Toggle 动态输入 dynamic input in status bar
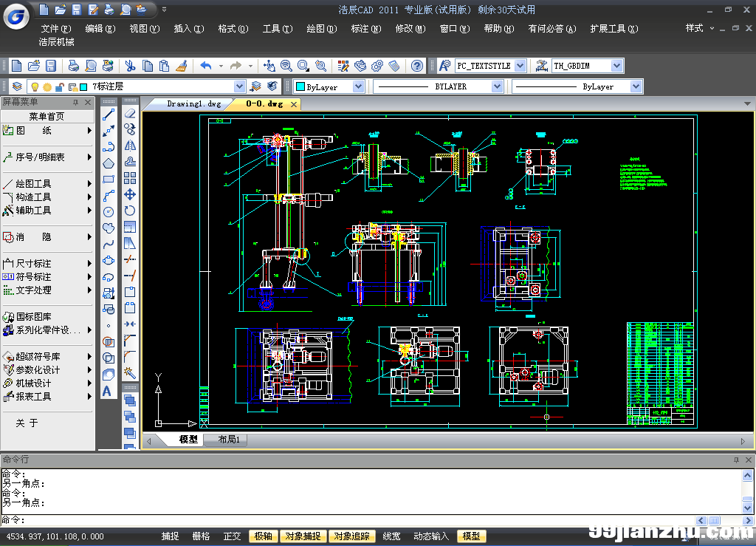Image resolution: width=756 pixels, height=546 pixels. click(431, 536)
